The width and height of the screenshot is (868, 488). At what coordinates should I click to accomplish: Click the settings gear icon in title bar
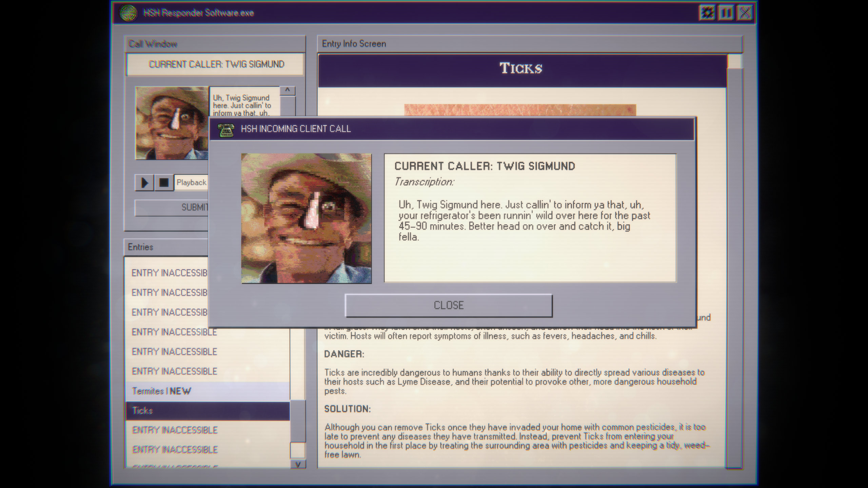(707, 13)
